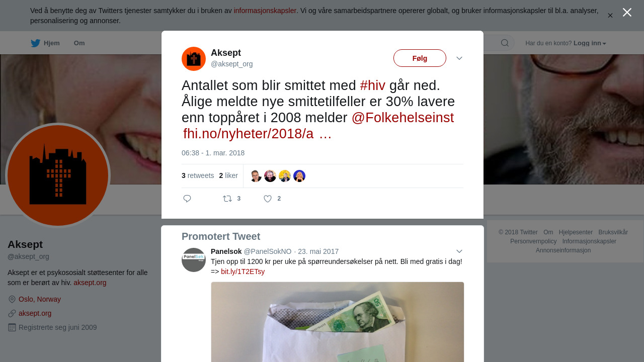Retweet the Aksept tweet using retweet icon

pos(227,199)
